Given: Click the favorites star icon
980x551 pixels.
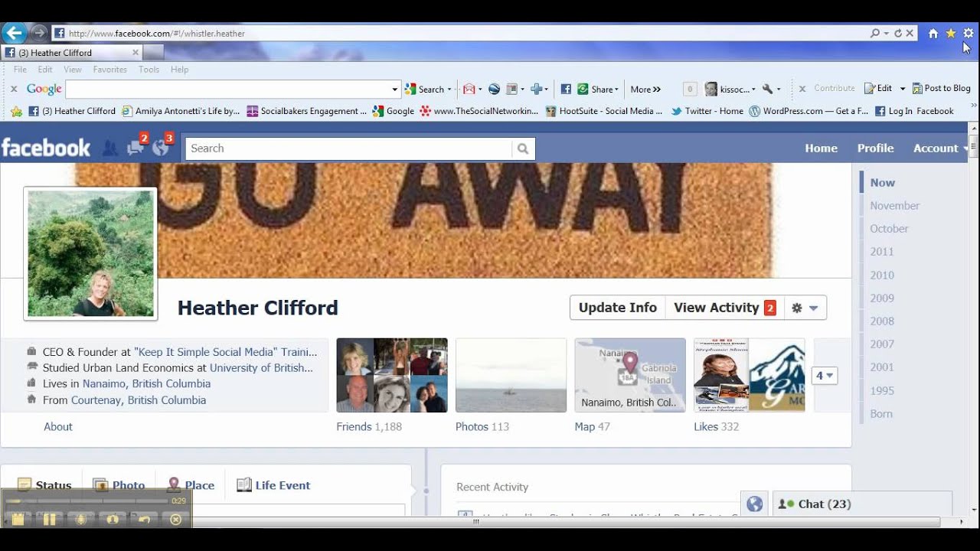Looking at the screenshot, I should click(x=951, y=33).
